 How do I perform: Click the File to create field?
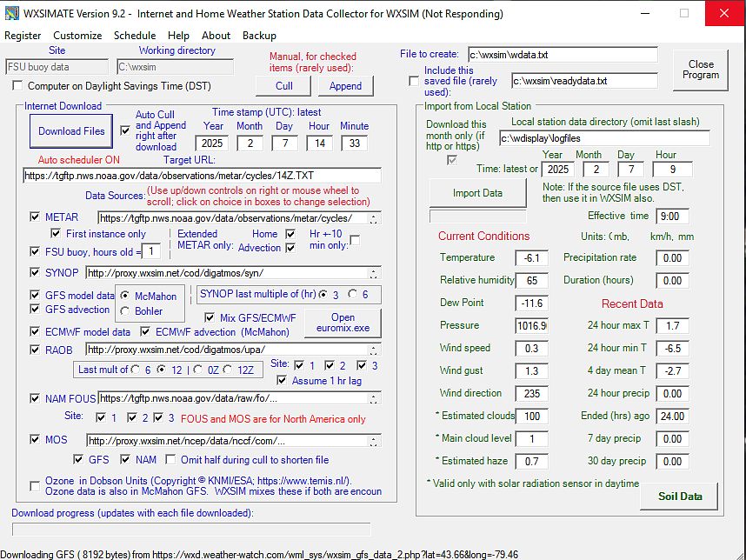tap(563, 55)
